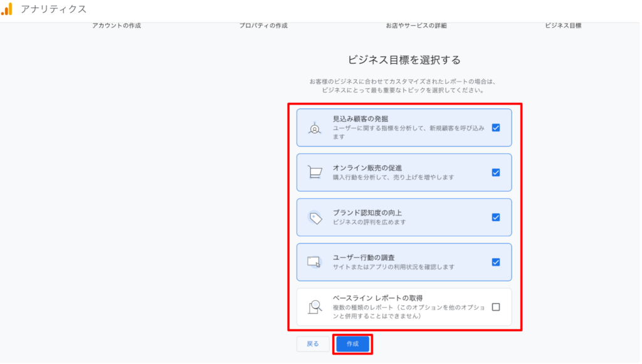This screenshot has height=364, width=642.
Task: Click the ユーザー行動の調査 screen cursor icon
Action: point(315,262)
